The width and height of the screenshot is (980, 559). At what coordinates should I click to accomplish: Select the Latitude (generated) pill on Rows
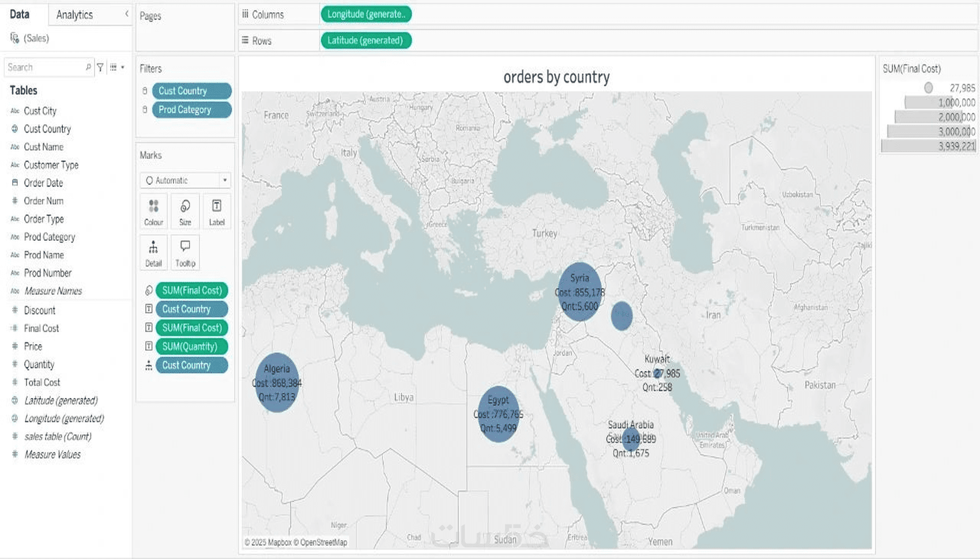(366, 40)
